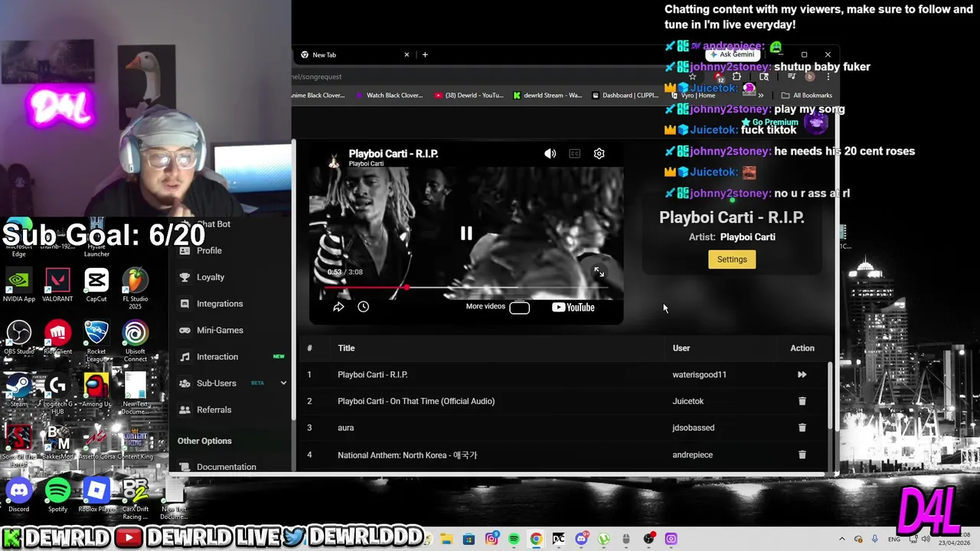Delete On That Time from the queue

(802, 401)
